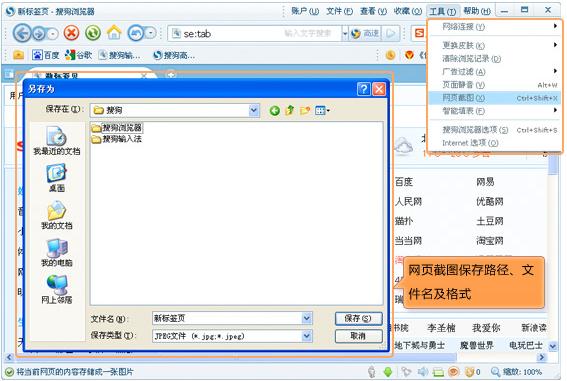
Task: Open the 当当网 link
Action: [408, 240]
